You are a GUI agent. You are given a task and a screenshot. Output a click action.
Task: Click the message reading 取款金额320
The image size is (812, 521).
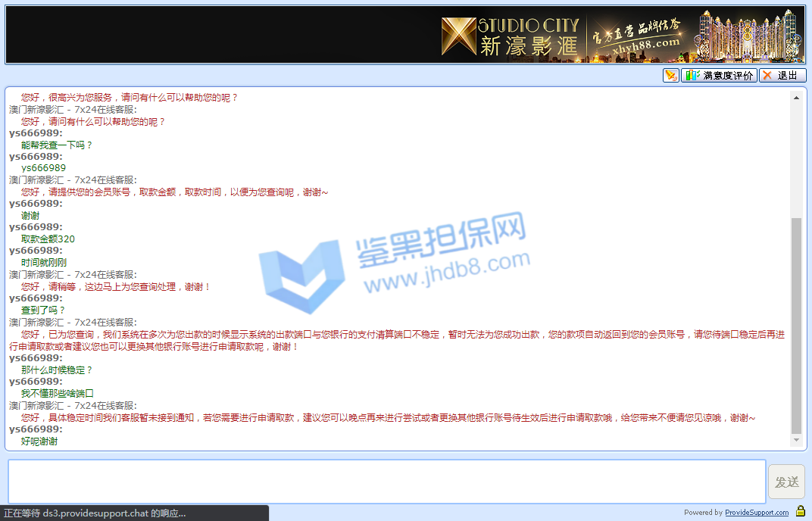48,239
